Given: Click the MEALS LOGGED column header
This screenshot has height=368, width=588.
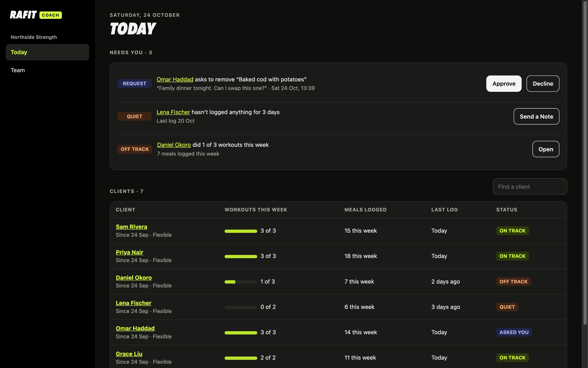Looking at the screenshot, I should coord(365,210).
